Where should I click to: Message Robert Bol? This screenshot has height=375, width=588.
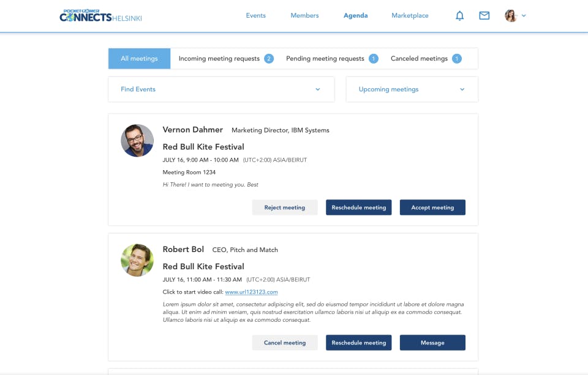tap(432, 343)
